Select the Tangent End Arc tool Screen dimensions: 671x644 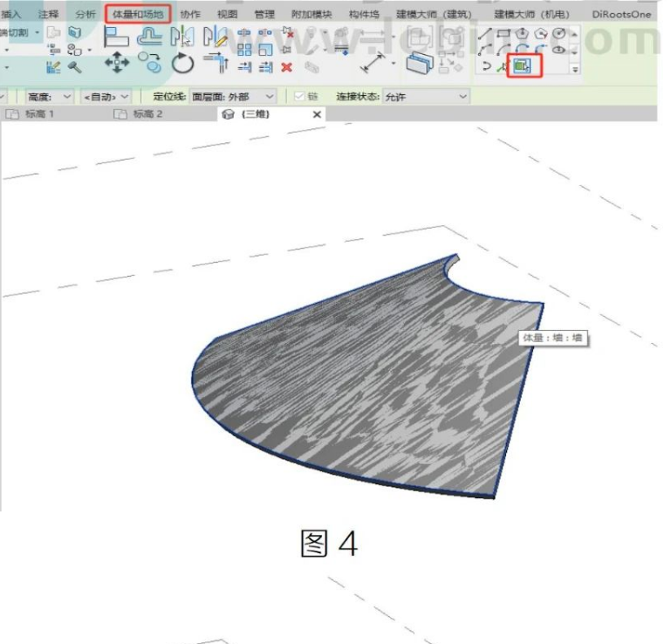pyautogui.click(x=522, y=50)
